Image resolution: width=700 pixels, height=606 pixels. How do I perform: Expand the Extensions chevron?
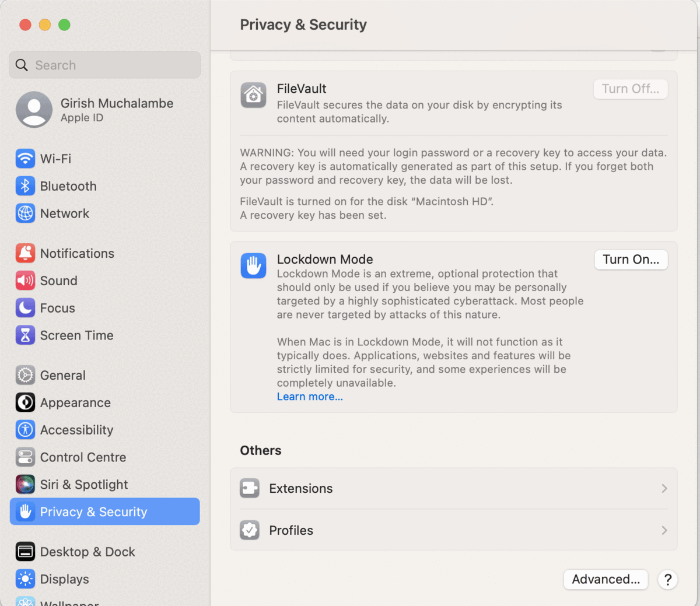pyautogui.click(x=664, y=489)
